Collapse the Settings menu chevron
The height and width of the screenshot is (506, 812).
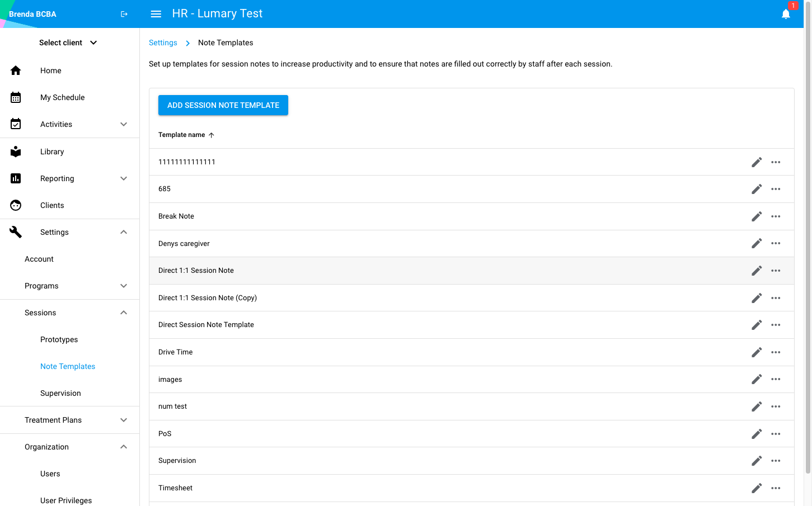pos(124,232)
